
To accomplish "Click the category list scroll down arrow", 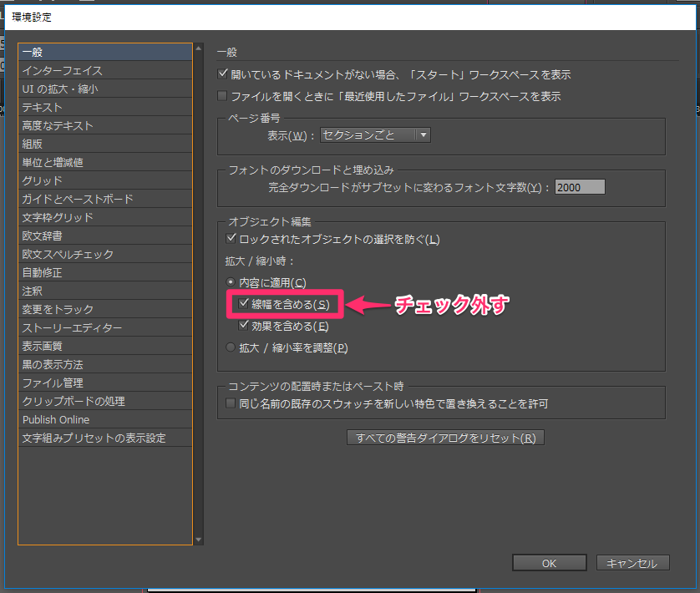I will click(199, 540).
